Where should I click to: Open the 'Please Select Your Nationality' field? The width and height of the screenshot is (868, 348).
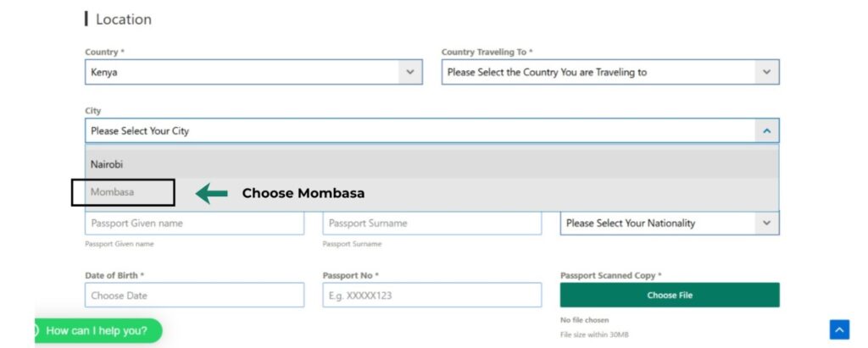coord(657,223)
